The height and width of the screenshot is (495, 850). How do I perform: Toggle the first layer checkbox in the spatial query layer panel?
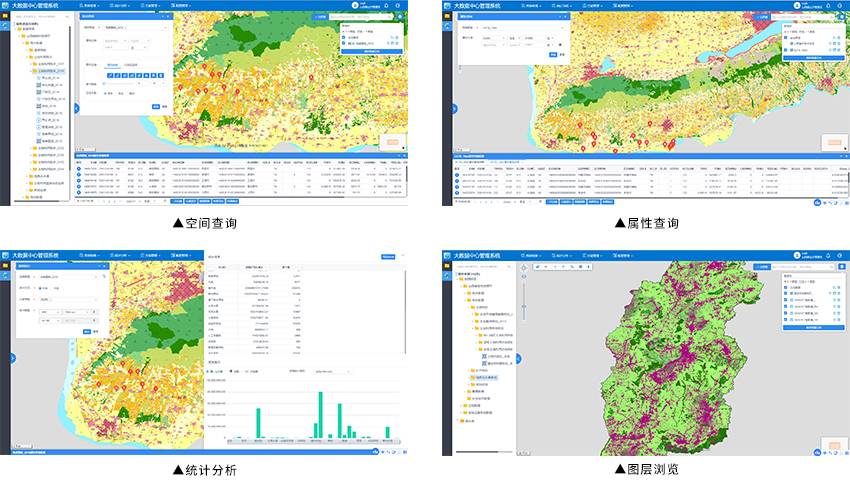tap(345, 38)
